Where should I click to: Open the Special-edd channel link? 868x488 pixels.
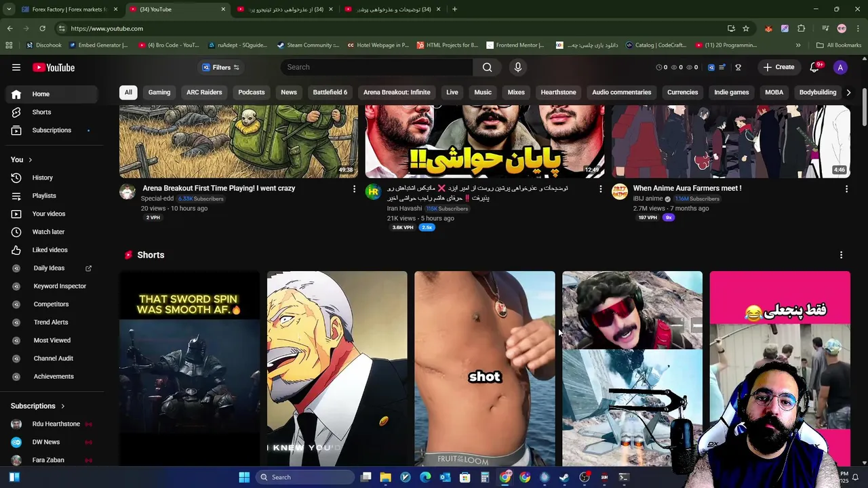point(157,199)
